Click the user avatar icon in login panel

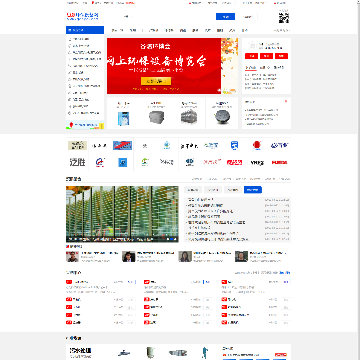[253, 45]
